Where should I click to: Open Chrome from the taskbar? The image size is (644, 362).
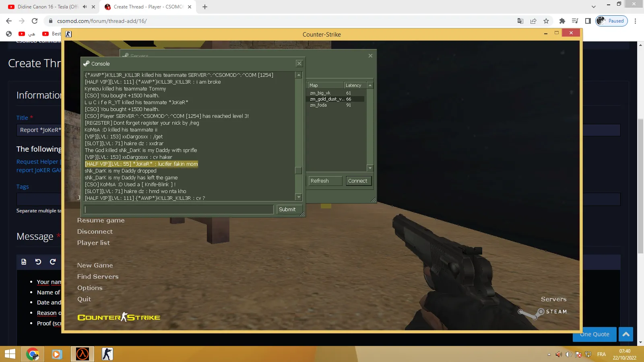(x=32, y=354)
